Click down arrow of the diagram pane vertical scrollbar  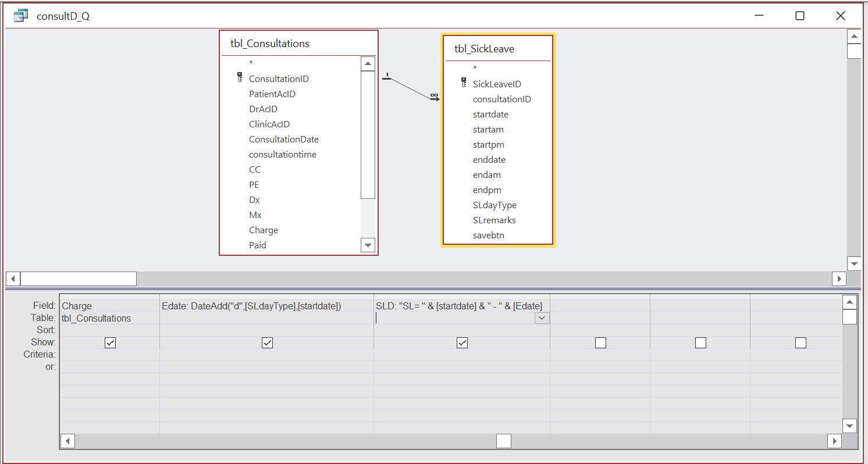click(x=854, y=263)
